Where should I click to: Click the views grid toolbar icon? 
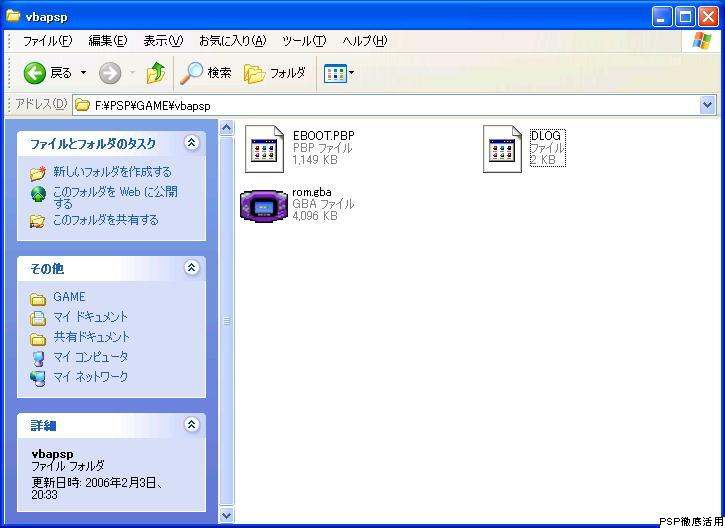[335, 73]
